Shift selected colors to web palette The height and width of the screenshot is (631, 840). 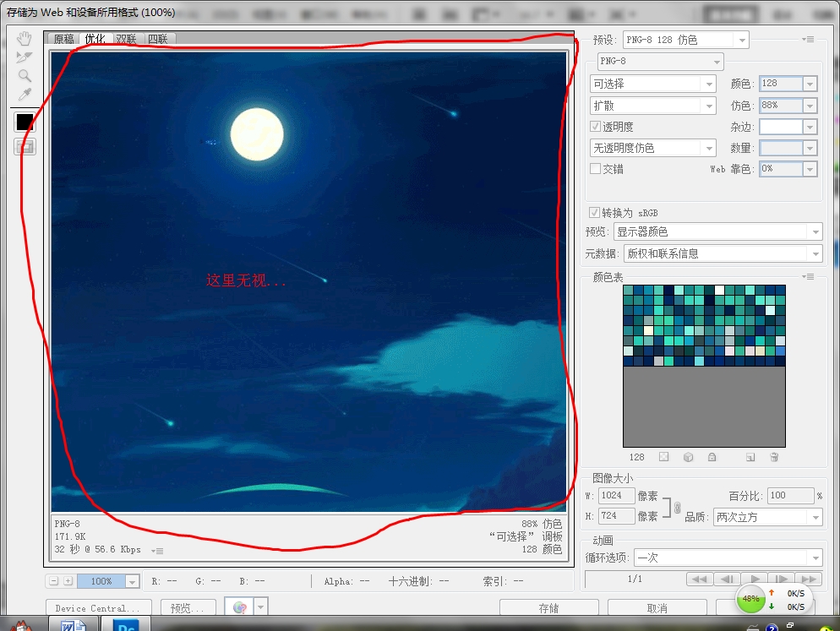689,457
